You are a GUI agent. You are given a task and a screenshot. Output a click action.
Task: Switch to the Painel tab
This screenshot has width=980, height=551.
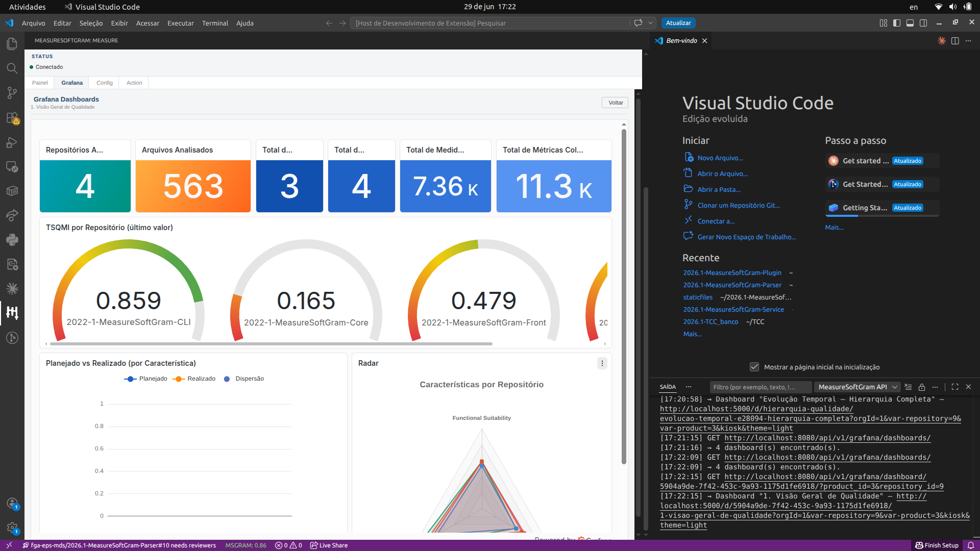(x=40, y=83)
